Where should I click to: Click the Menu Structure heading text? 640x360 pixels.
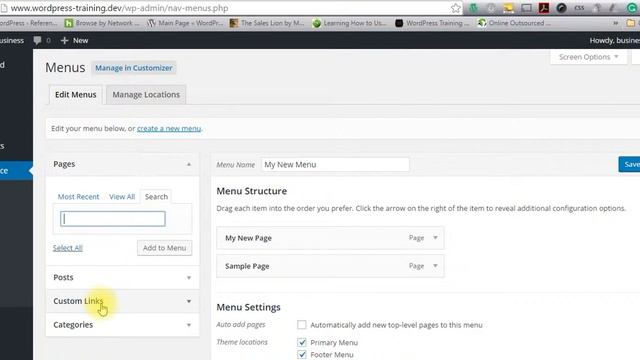[251, 191]
